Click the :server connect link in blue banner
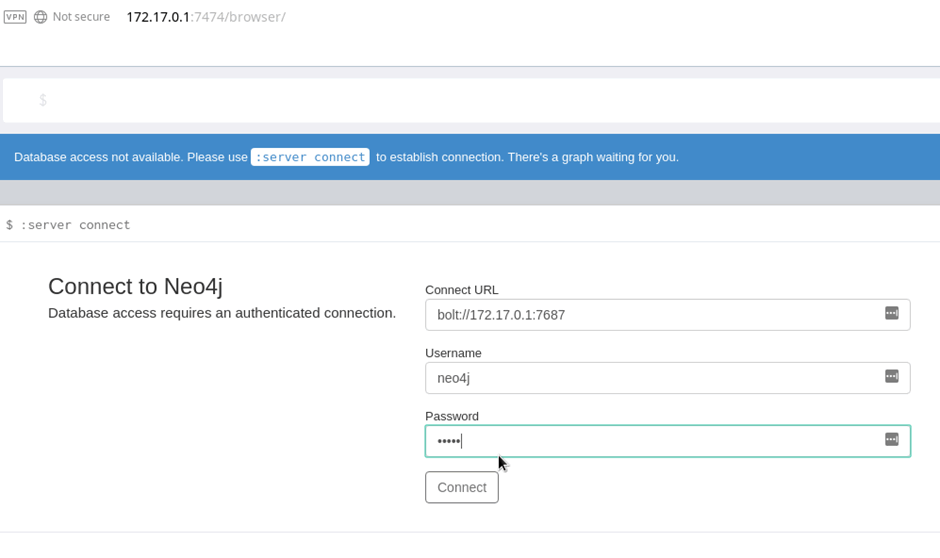 310,157
